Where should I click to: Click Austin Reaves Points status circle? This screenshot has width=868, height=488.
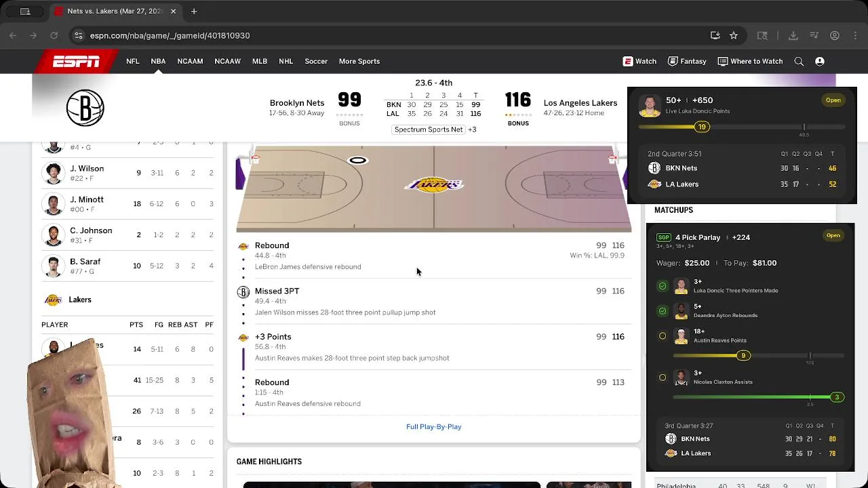(663, 335)
